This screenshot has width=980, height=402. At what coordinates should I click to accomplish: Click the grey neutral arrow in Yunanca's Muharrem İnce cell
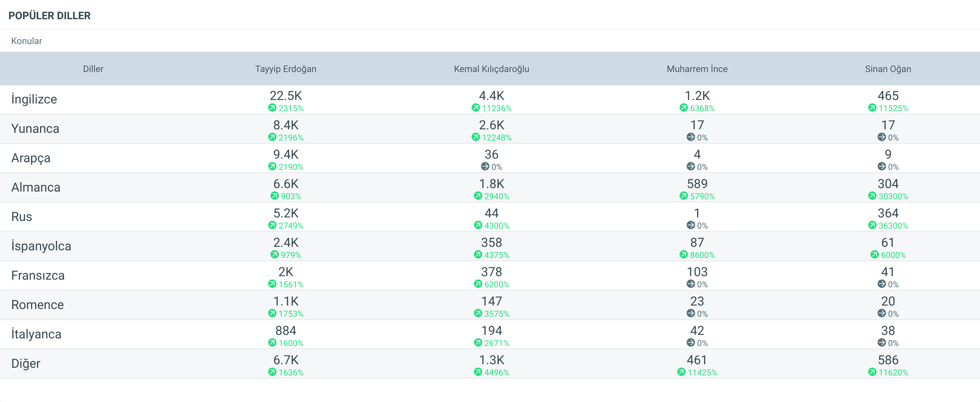(x=690, y=137)
